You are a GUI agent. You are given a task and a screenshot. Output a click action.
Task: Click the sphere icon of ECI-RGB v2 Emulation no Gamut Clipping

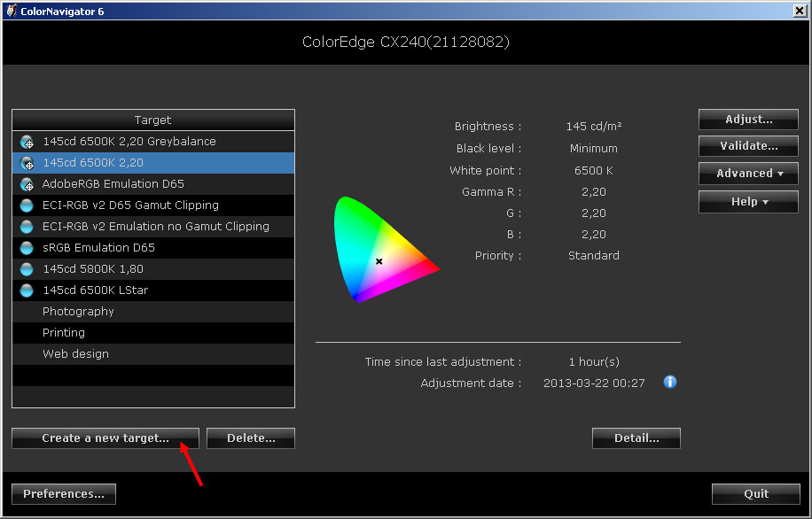point(27,227)
